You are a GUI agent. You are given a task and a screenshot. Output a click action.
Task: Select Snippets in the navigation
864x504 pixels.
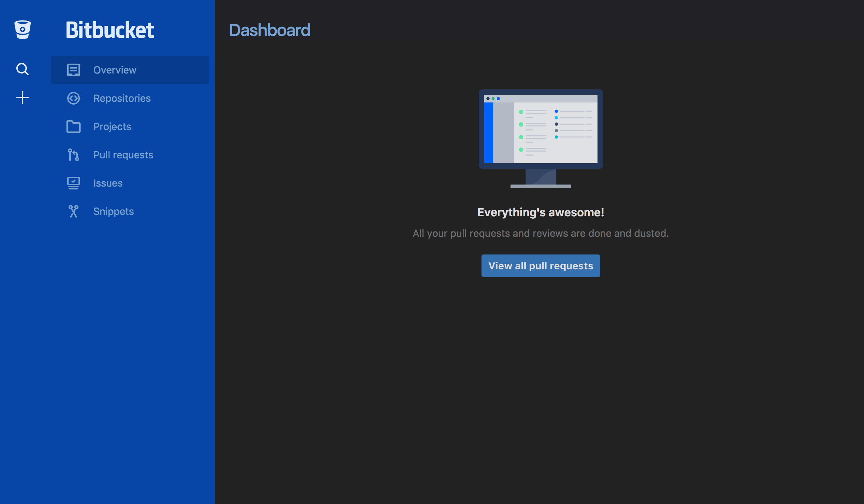click(x=113, y=211)
